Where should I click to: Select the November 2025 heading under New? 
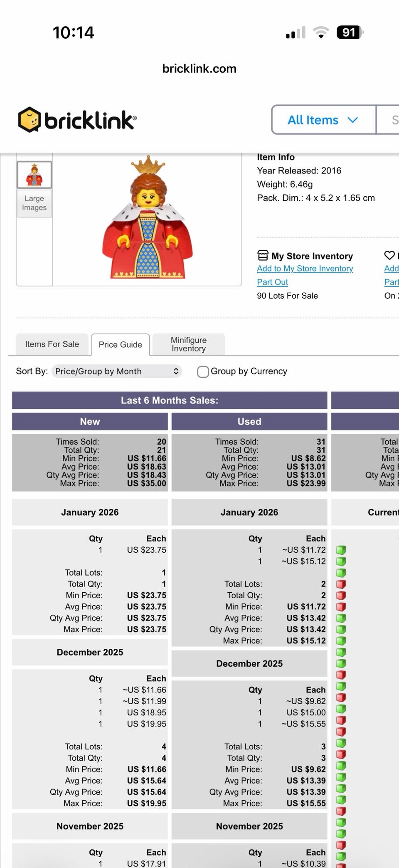click(x=90, y=826)
